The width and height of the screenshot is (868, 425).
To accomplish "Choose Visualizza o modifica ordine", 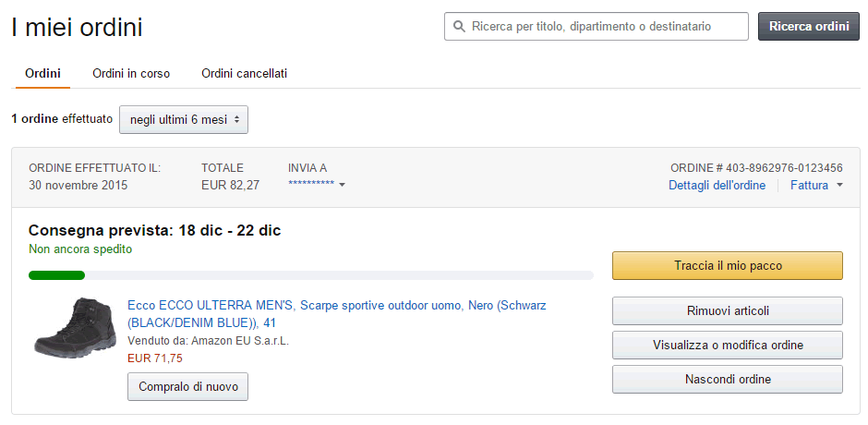I will 727,346.
